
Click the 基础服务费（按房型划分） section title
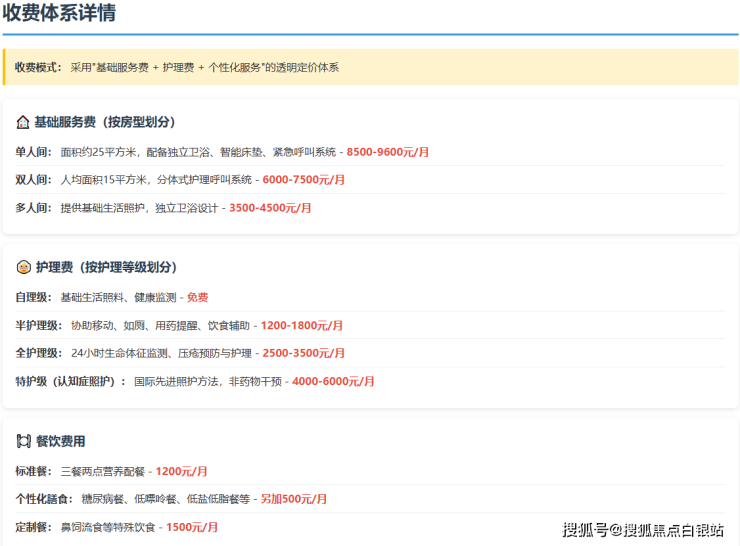[105, 122]
